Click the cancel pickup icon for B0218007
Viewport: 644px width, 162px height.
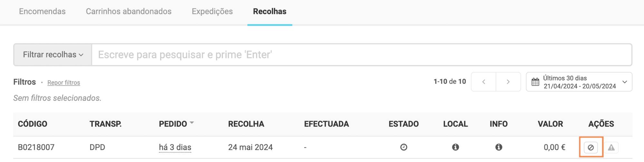(x=591, y=148)
